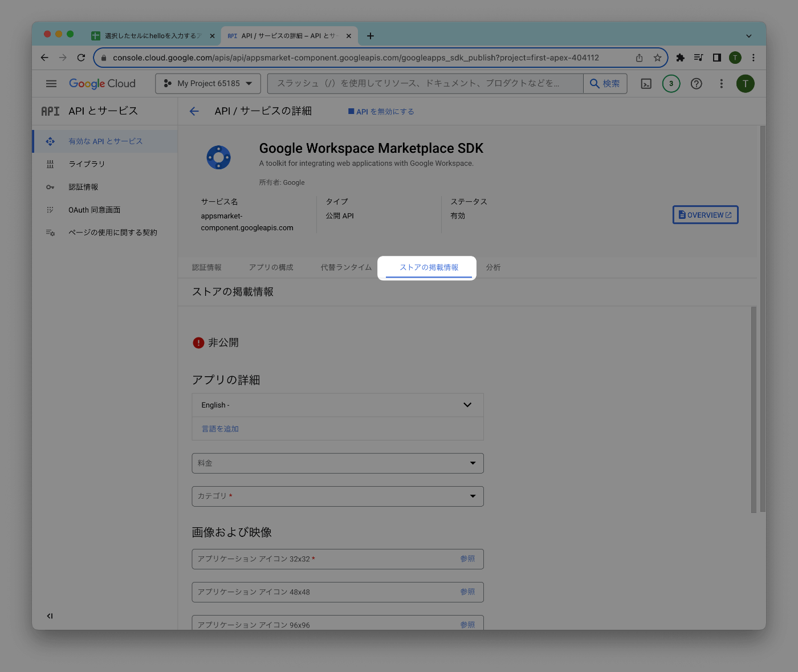Reload the page
This screenshot has width=798, height=672.
(x=81, y=58)
